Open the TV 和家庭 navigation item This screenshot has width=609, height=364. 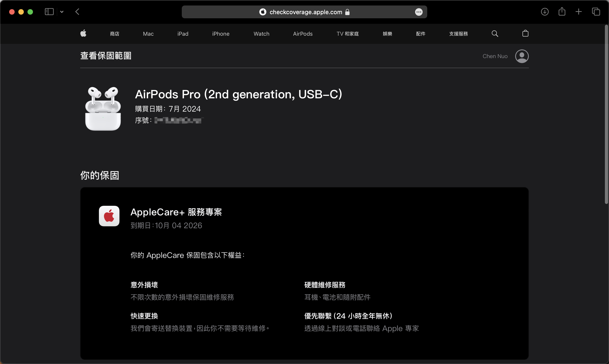348,34
